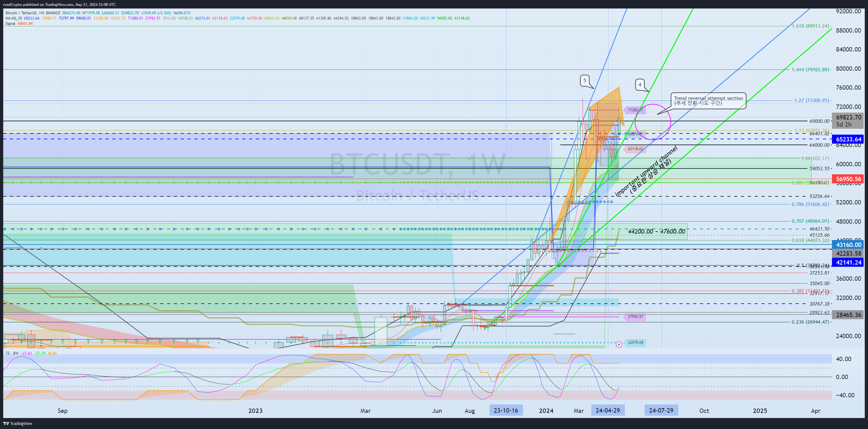This screenshot has width=868, height=429.
Task: Click the 0.236 (26944.47) Fibonacci label
Action: 810,322
